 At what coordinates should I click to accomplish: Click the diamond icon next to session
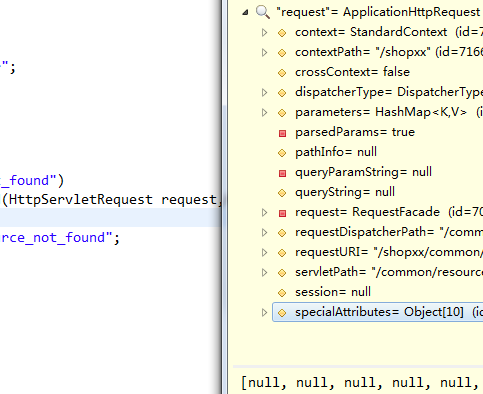[282, 293]
